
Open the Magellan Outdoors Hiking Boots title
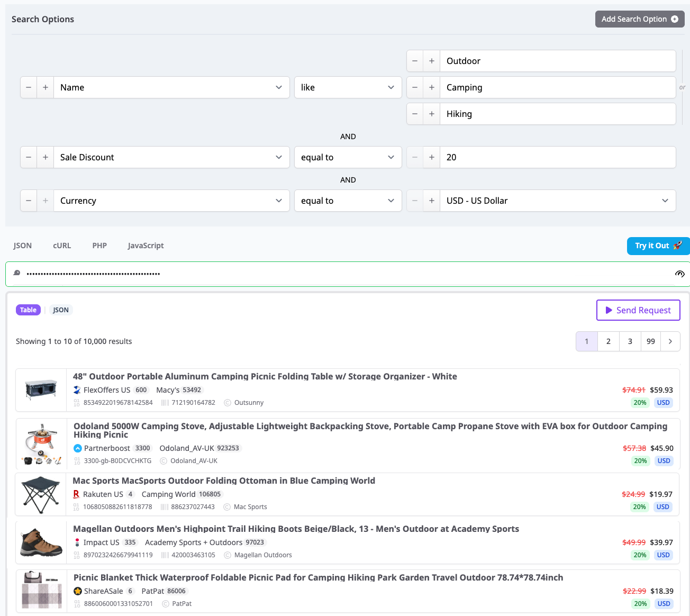pos(296,529)
